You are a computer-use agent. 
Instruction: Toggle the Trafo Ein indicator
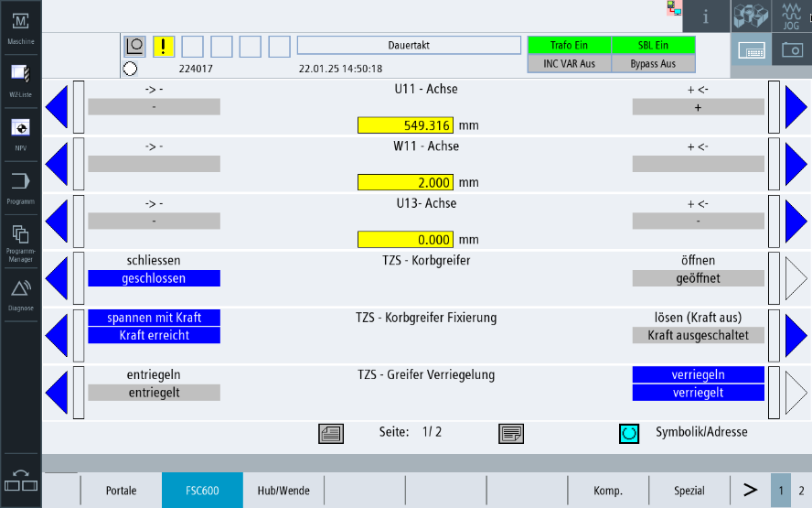(x=568, y=46)
